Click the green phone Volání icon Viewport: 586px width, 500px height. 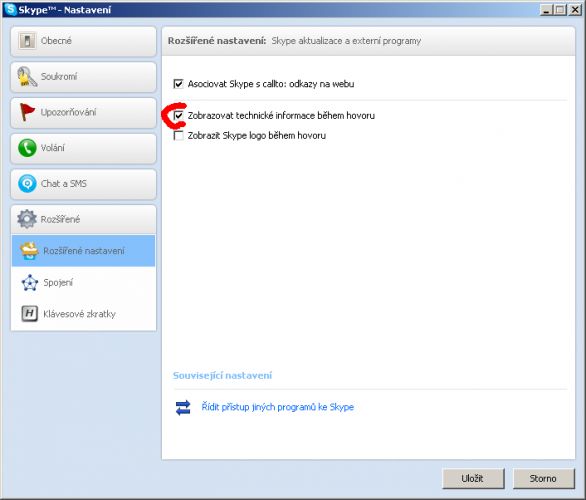(x=27, y=148)
